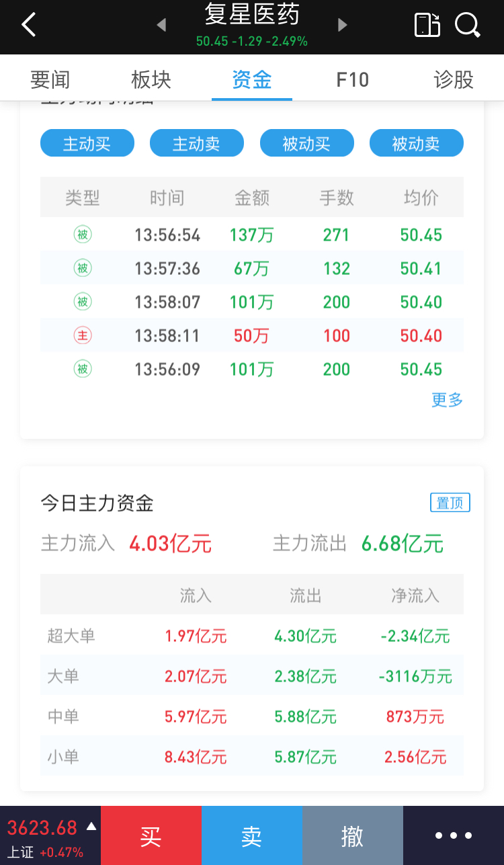The height and width of the screenshot is (865, 504).
Task: Select the 13:58:07 time cell
Action: tap(167, 302)
